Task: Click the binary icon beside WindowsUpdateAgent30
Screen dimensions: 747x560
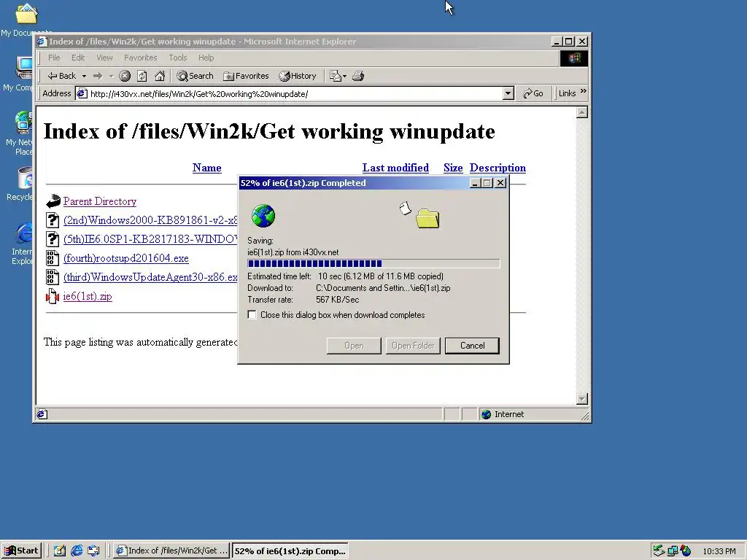Action: [x=53, y=277]
